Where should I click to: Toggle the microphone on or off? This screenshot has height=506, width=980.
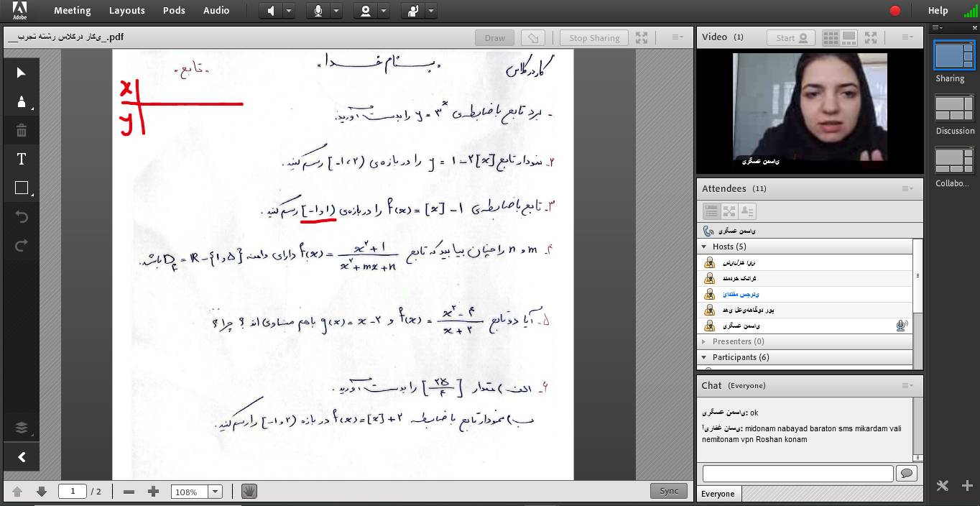click(317, 11)
